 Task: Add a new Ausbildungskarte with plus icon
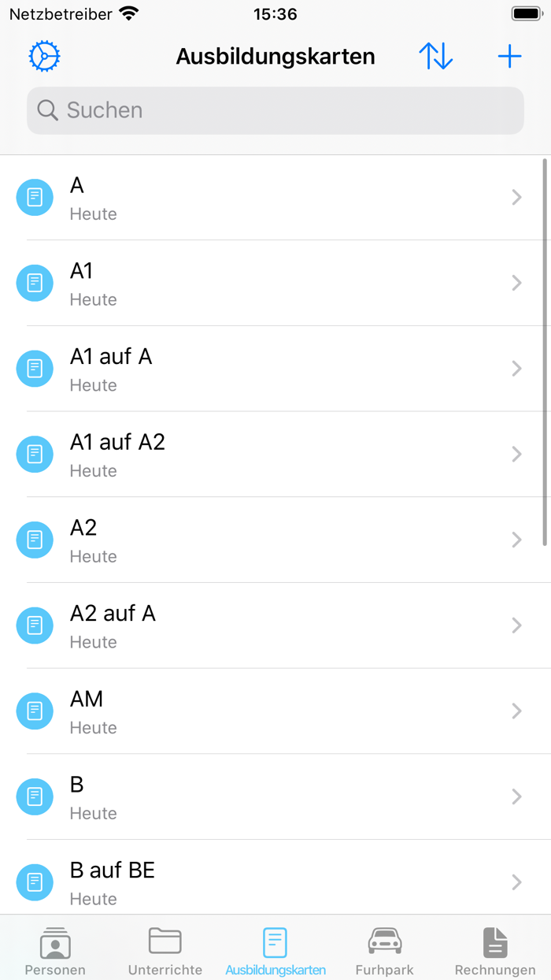tap(509, 57)
